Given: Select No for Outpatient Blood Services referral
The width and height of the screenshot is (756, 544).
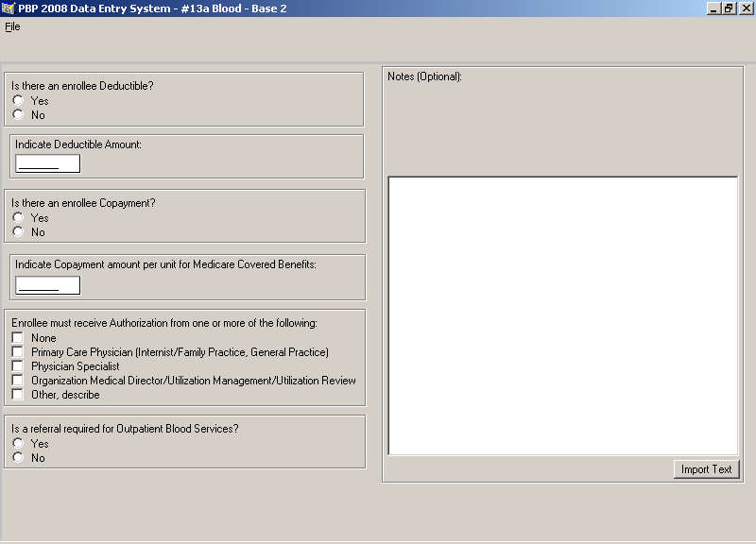Looking at the screenshot, I should [18, 457].
